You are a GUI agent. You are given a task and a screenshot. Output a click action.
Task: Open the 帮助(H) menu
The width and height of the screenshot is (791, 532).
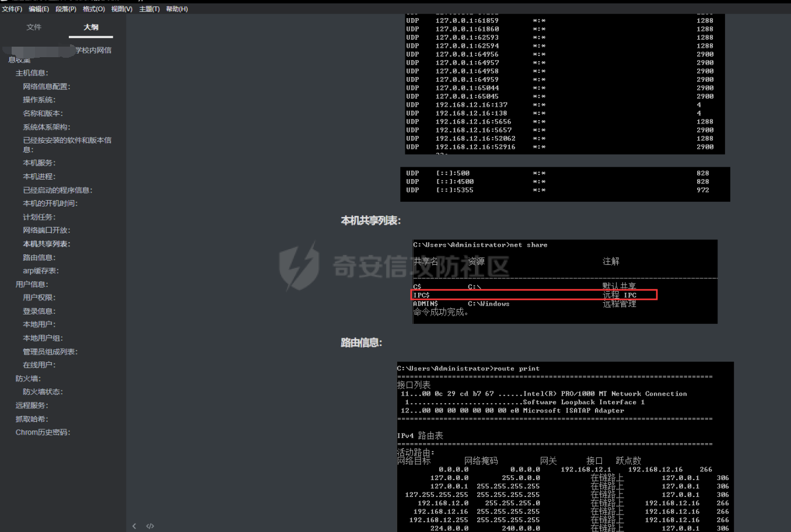click(x=177, y=9)
